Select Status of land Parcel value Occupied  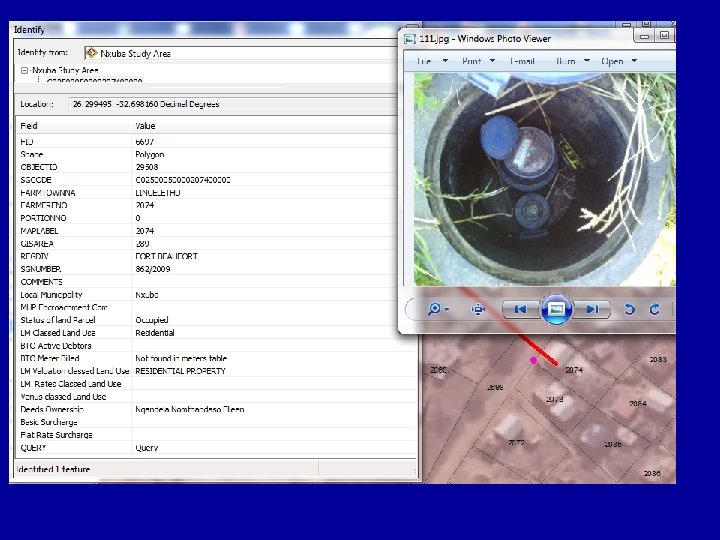(152, 320)
